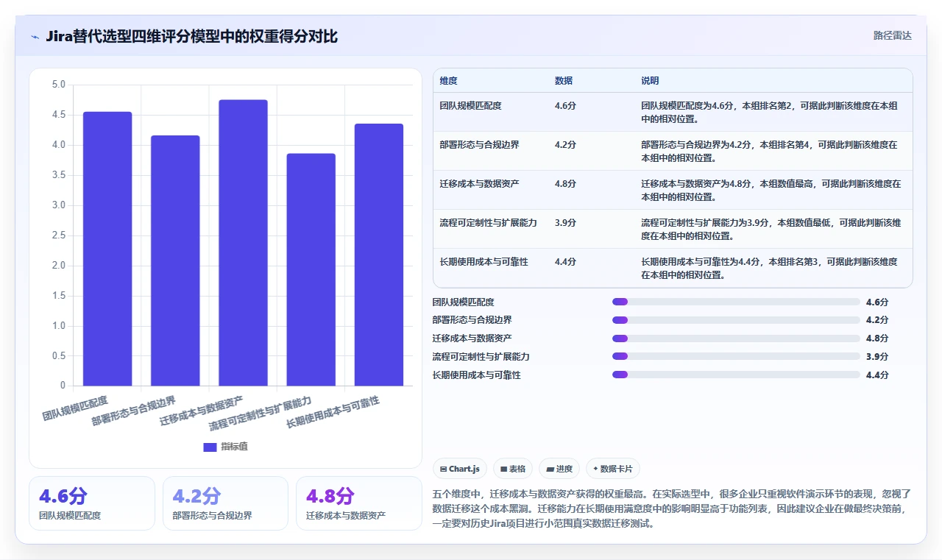Open the 4.6分 团队规模匹配度 data card
Image resolution: width=942 pixels, height=560 pixels.
92,503
